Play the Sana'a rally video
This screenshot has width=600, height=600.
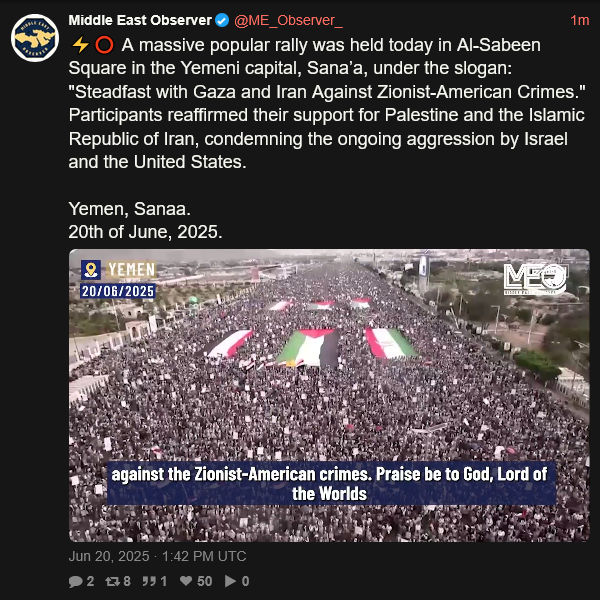329,395
